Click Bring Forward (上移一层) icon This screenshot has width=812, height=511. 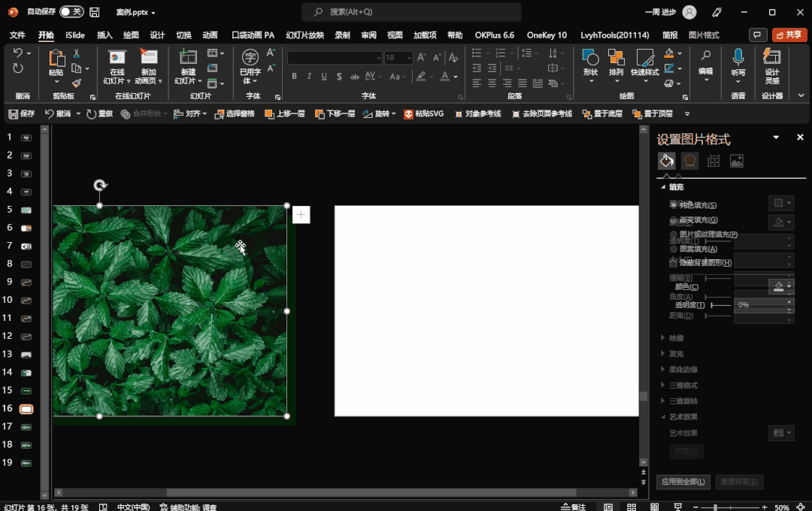coord(269,114)
